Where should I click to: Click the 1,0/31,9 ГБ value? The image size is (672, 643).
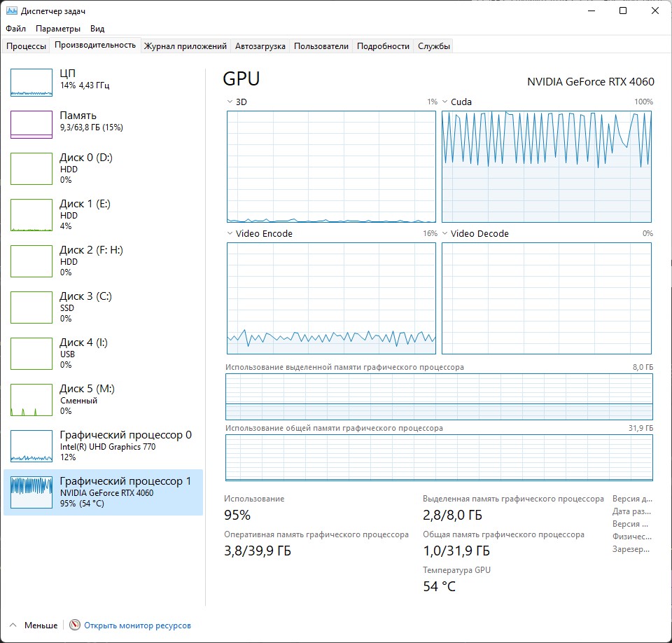pos(456,551)
